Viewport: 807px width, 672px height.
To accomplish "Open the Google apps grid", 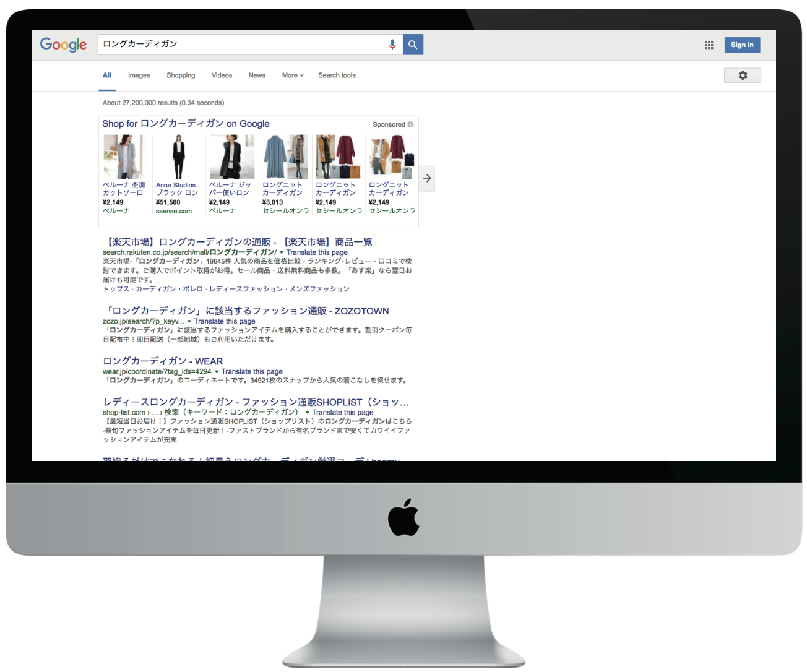I will point(709,45).
